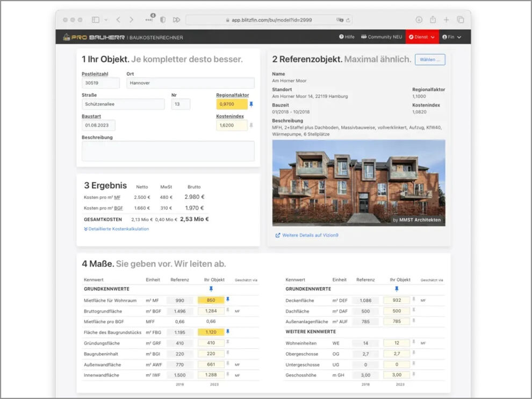Open the red Dienst dropdown menu

422,37
